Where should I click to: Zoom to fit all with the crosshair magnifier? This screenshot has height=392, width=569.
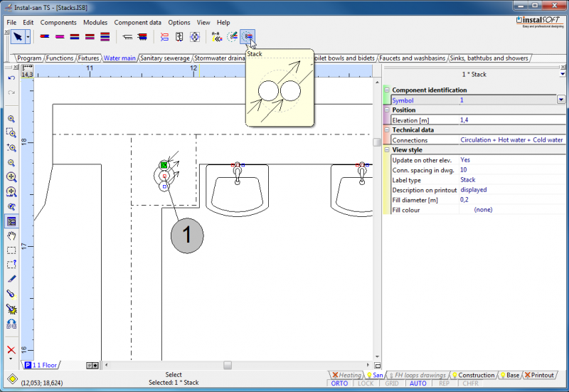pyautogui.click(x=11, y=177)
